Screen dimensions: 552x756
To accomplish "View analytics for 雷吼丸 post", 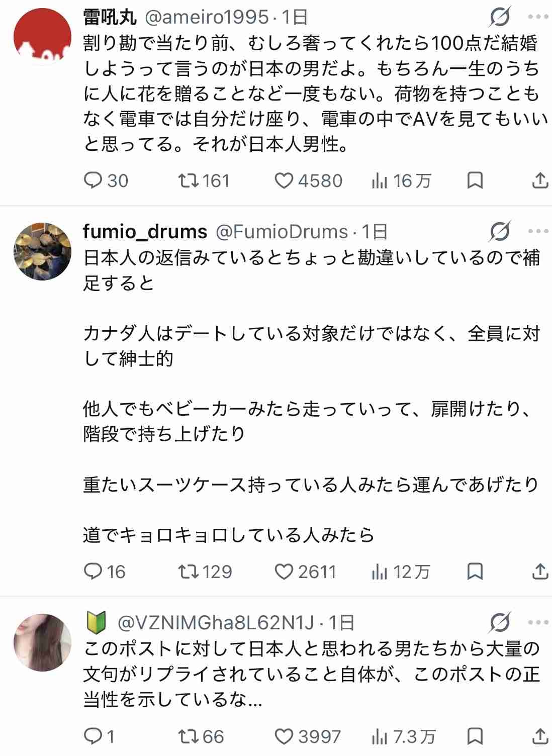I will coord(380,181).
